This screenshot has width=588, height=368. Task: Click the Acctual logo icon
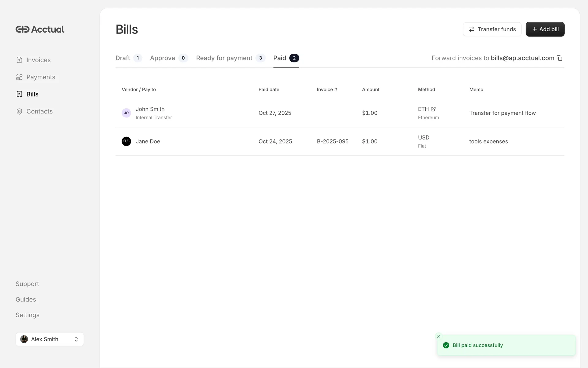tap(22, 29)
